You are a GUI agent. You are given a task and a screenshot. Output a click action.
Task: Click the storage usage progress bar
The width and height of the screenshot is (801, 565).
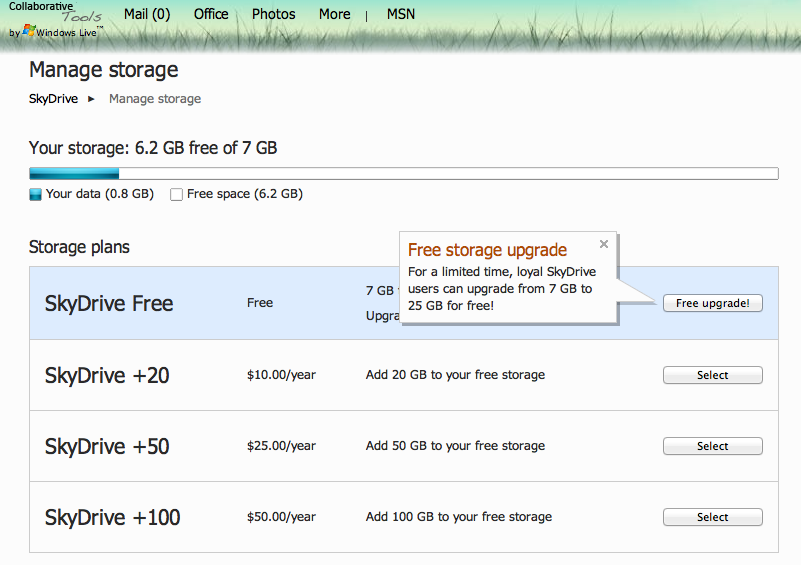pos(404,174)
